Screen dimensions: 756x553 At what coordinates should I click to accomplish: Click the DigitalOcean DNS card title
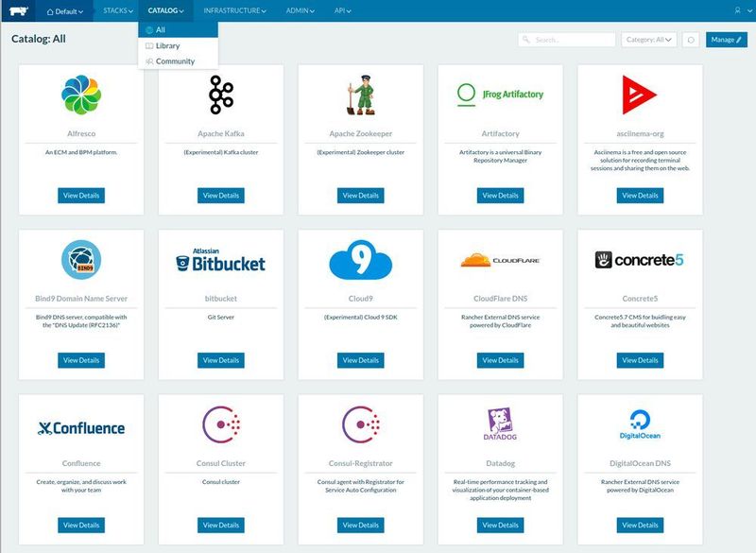640,463
